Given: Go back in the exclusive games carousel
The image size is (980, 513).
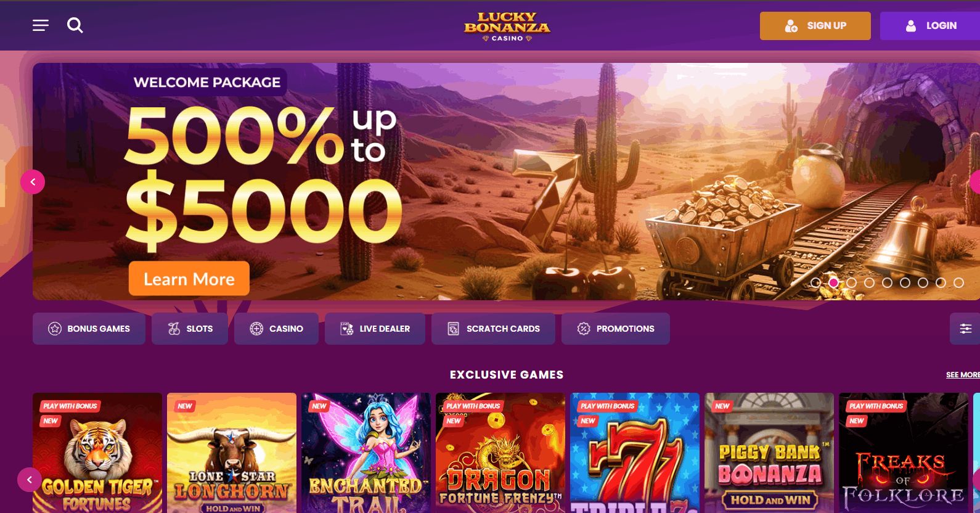Looking at the screenshot, I should pyautogui.click(x=29, y=480).
